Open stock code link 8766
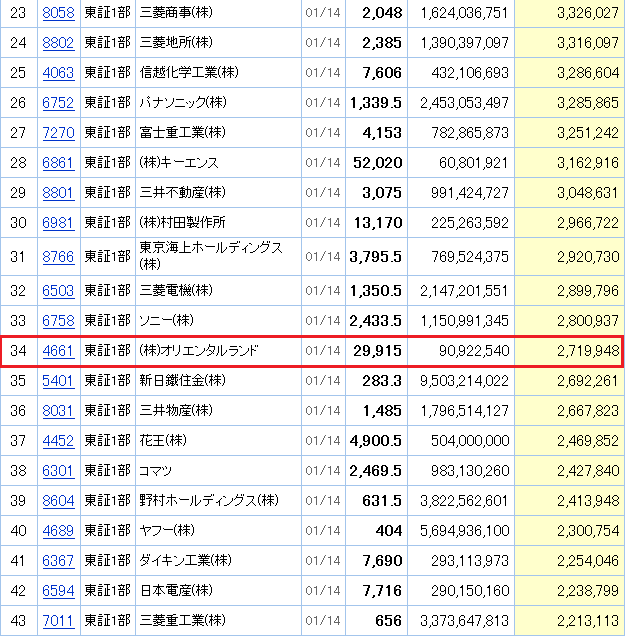This screenshot has height=636, width=625. coord(58,257)
